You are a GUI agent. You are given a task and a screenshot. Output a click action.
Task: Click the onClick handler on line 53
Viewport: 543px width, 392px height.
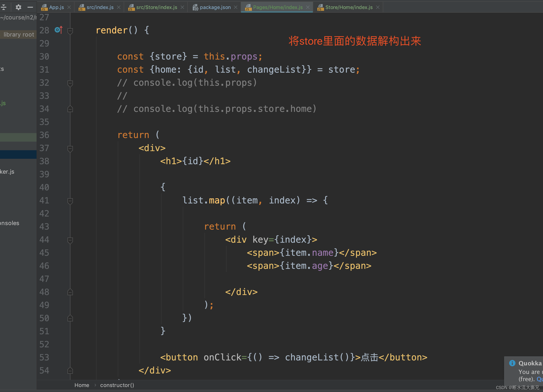[280, 357]
